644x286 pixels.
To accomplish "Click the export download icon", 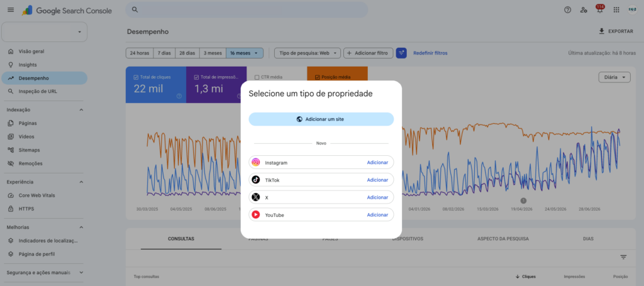I will [602, 31].
